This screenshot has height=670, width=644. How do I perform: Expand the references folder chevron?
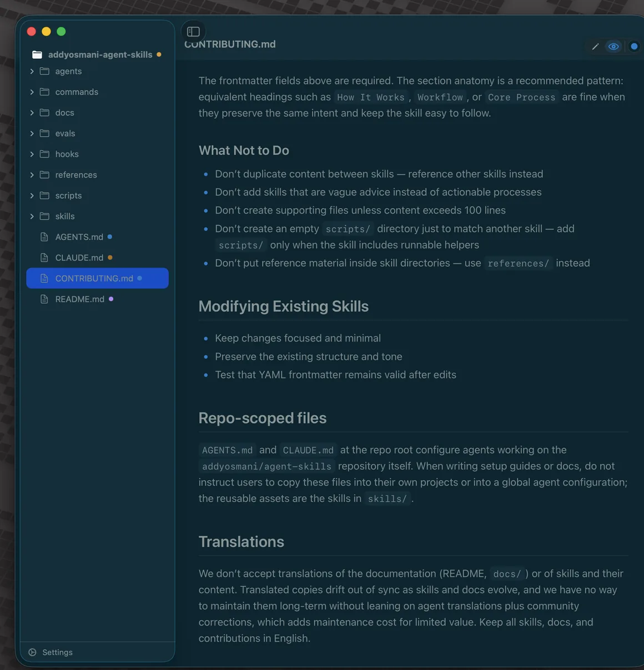(x=32, y=175)
